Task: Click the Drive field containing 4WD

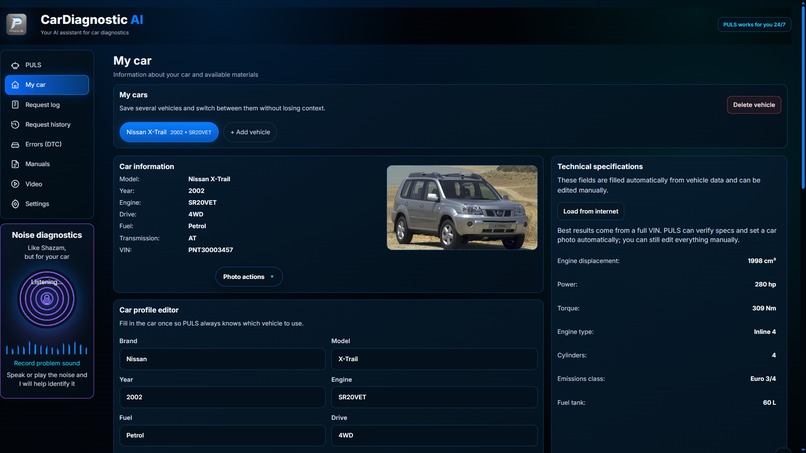Action: tap(434, 435)
